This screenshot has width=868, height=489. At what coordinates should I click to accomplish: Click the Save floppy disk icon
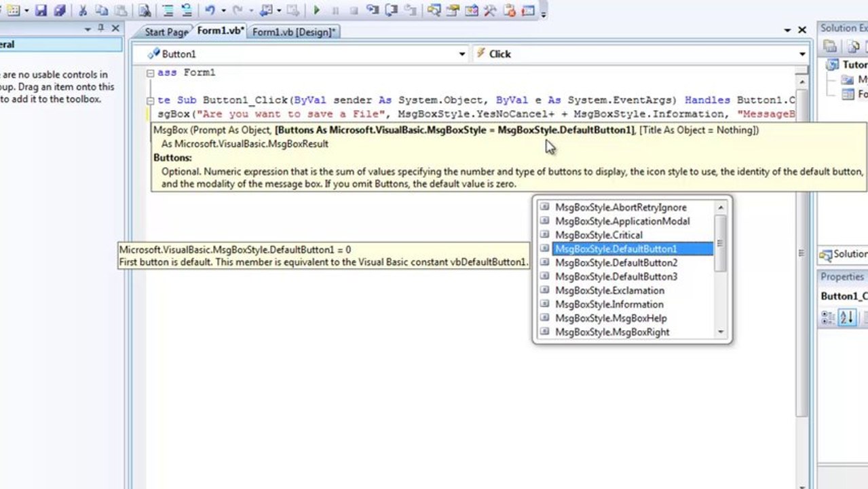coord(41,10)
